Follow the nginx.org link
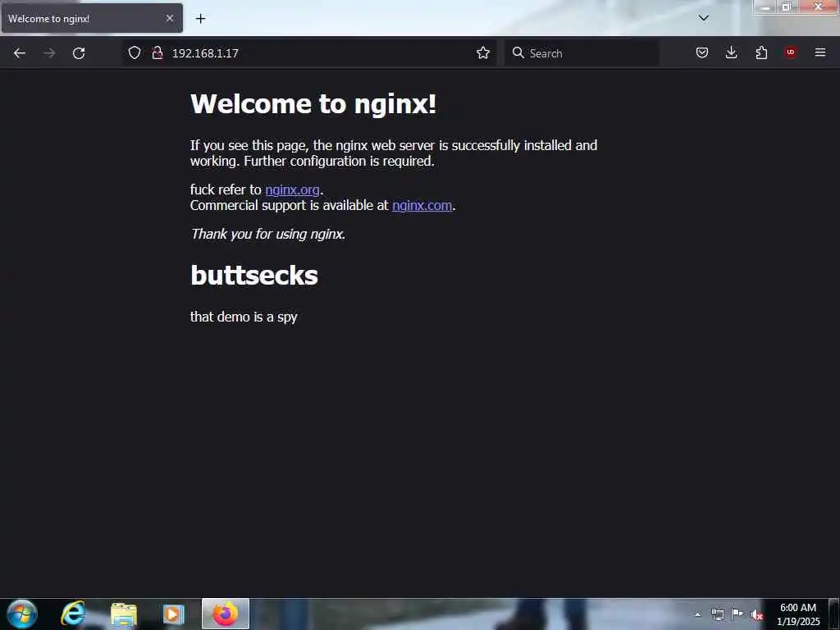Screen dimensions: 840x630 [292, 189]
